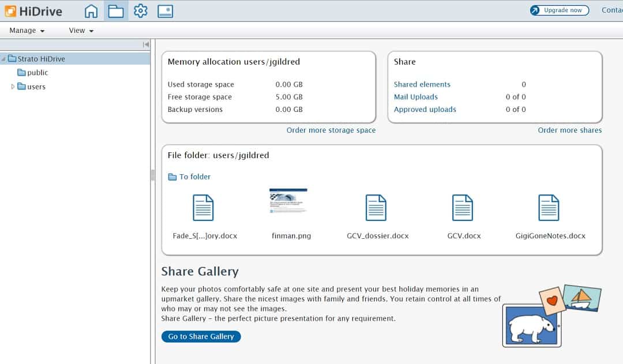This screenshot has height=364, width=623.
Task: Expand the users tree node arrow
Action: click(13, 86)
